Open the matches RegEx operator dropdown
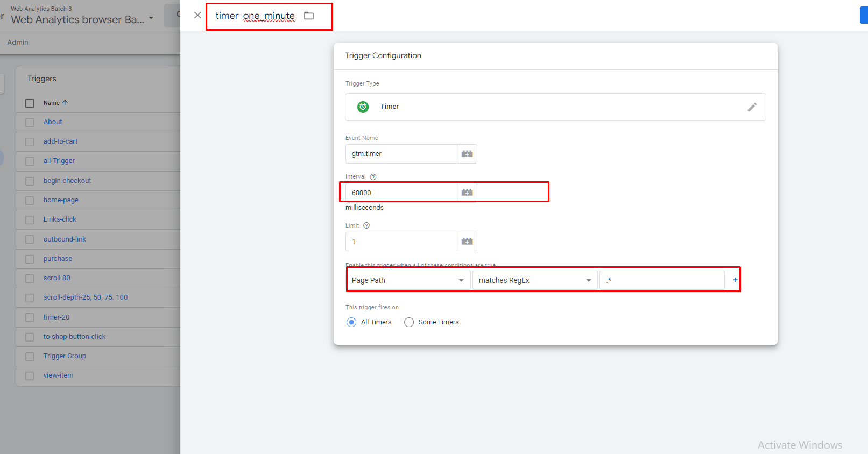The height and width of the screenshot is (454, 868). point(534,280)
